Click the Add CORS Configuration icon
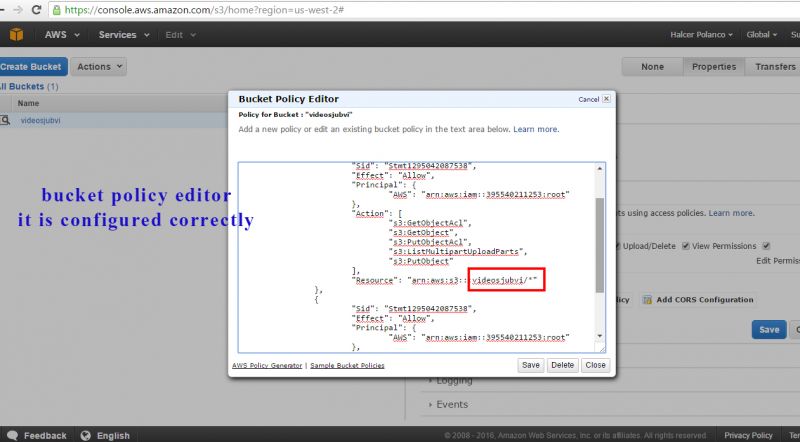 point(647,300)
